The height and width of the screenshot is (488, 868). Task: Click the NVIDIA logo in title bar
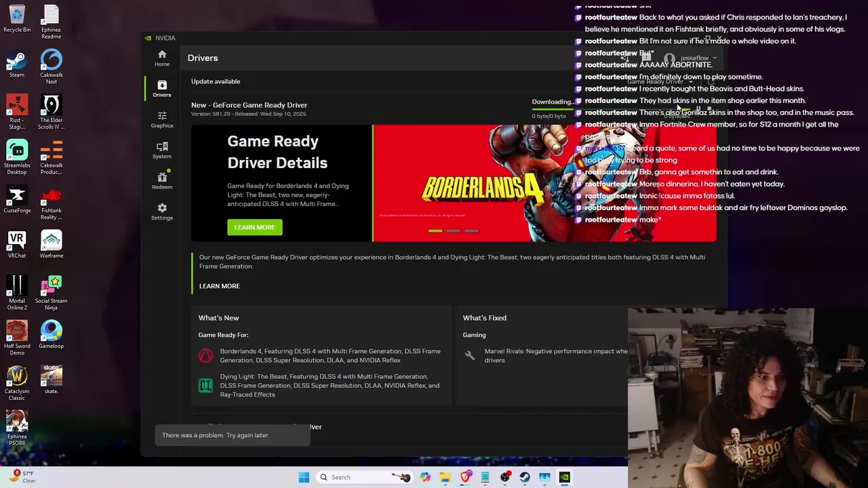pos(148,38)
